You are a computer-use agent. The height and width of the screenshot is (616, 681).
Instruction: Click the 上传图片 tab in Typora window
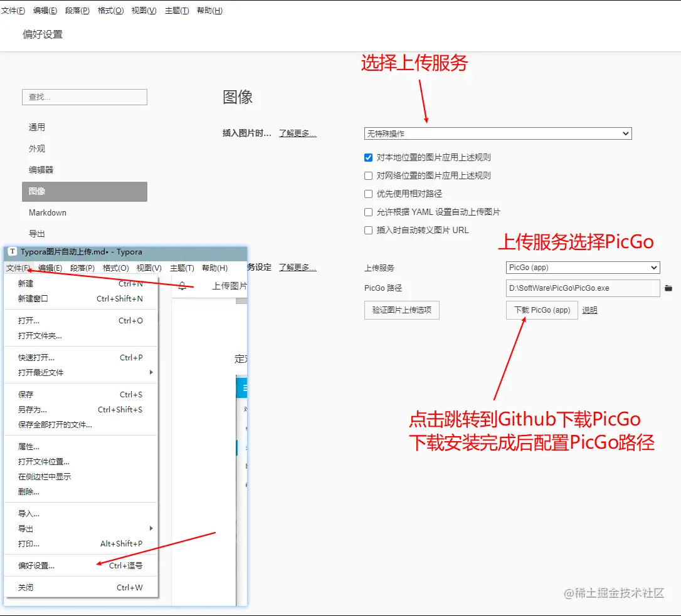tap(230, 286)
